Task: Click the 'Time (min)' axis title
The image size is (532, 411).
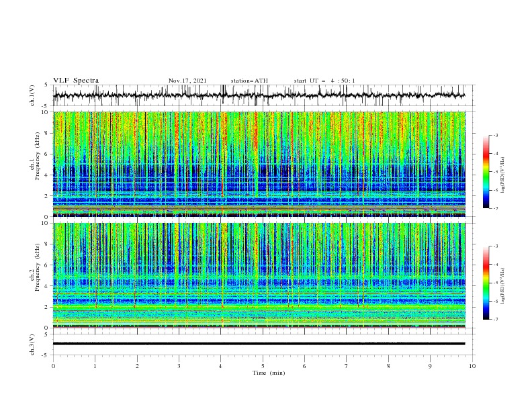Action: click(269, 373)
